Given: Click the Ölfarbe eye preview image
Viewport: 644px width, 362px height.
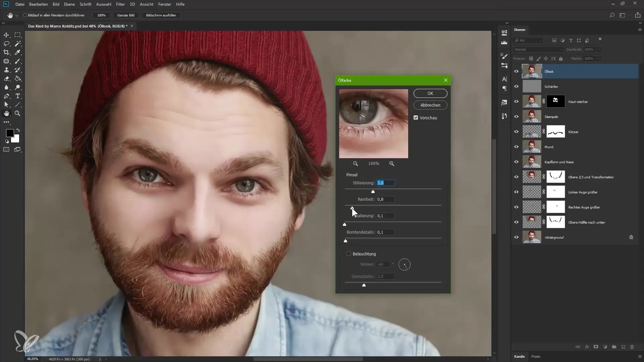Looking at the screenshot, I should (x=374, y=124).
